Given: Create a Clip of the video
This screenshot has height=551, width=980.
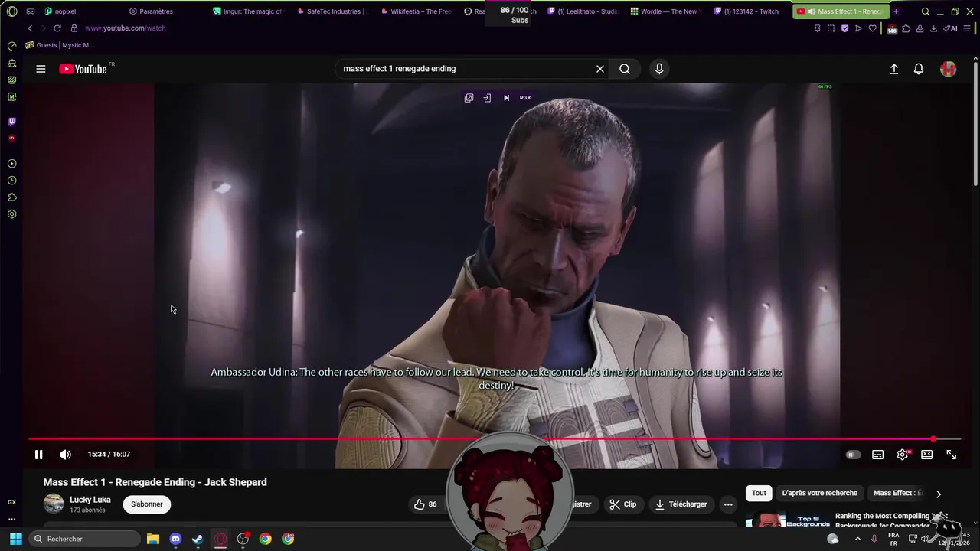Looking at the screenshot, I should [623, 504].
